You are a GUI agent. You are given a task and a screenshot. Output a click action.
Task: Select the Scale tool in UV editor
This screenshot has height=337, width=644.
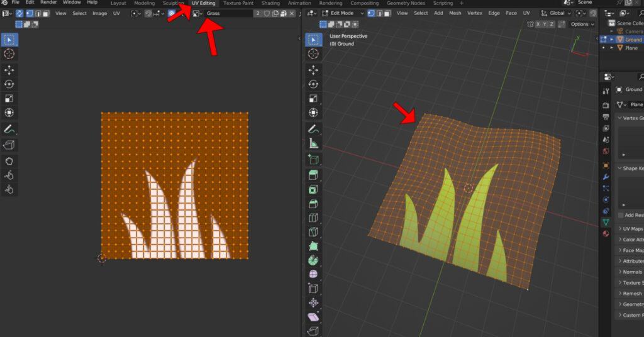point(9,99)
